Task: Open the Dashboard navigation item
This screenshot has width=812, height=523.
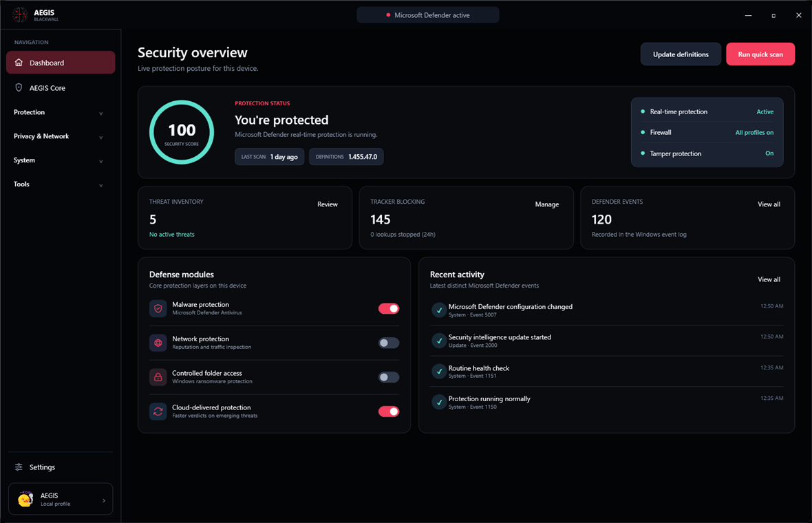Action: tap(61, 63)
